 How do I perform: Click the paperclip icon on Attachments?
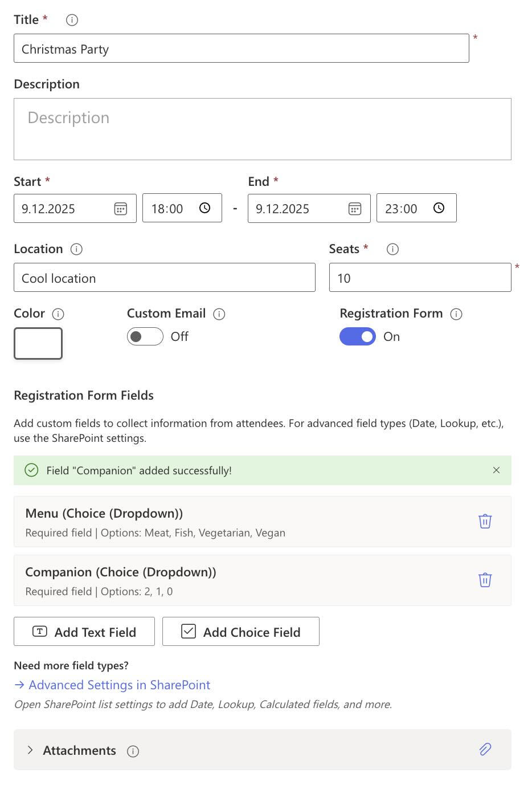(485, 750)
